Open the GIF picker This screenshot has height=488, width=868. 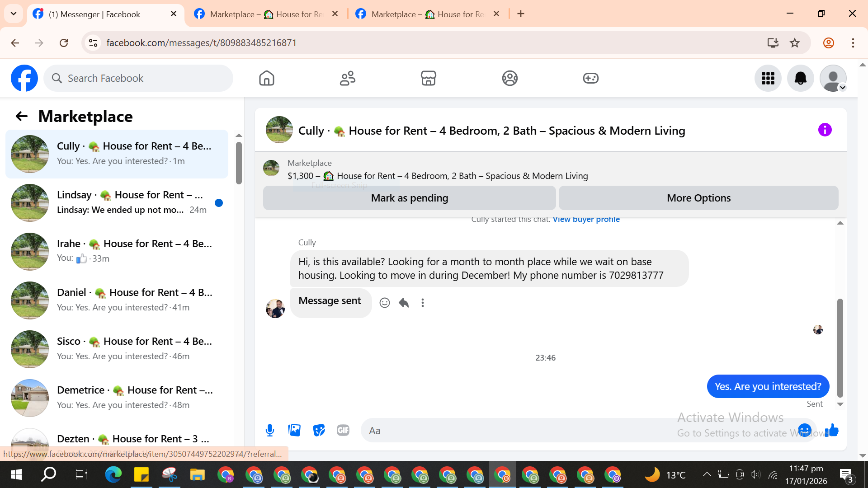(343, 430)
